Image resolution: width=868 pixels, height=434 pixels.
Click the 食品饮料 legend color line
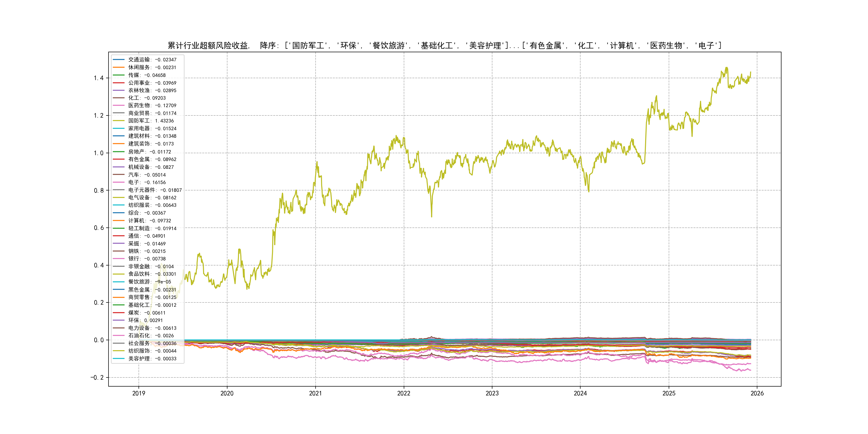(x=119, y=274)
